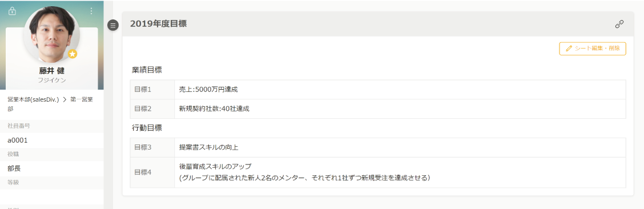The width and height of the screenshot is (644, 209).
Task: Click employee number a0001 field
Action: 52,140
